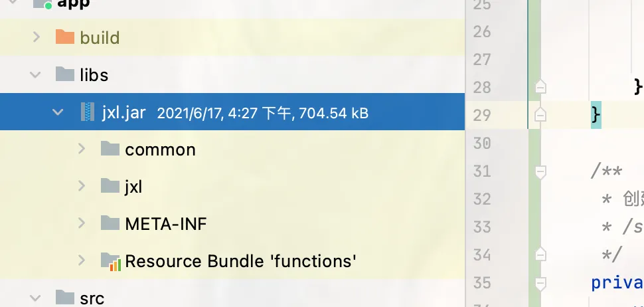Select the jxl.jar tree item label
The height and width of the screenshot is (307, 644).
point(124,112)
